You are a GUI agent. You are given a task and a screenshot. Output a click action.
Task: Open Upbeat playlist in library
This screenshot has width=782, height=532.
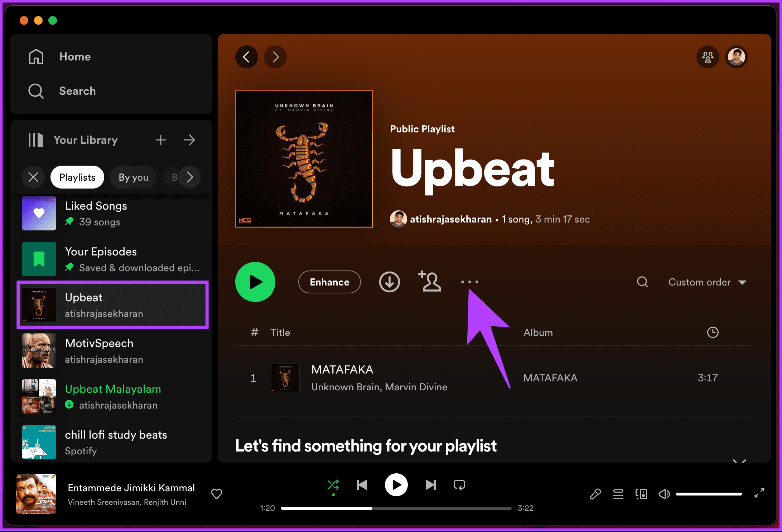click(x=113, y=305)
